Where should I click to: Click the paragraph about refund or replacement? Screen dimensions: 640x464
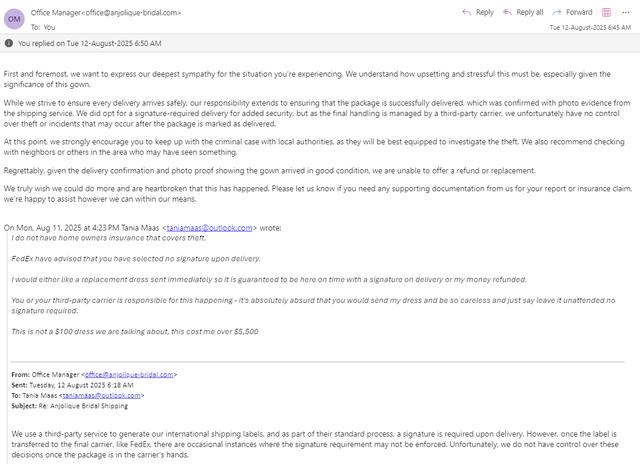point(269,171)
